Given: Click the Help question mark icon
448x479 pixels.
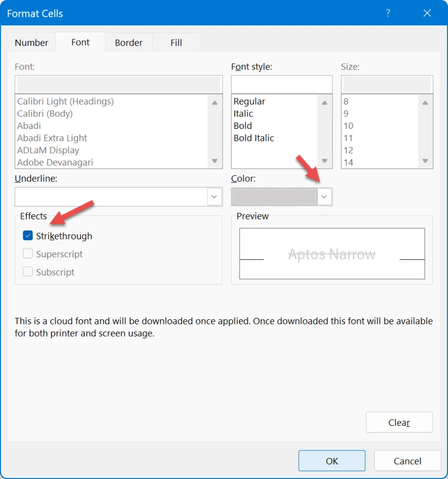Looking at the screenshot, I should click(x=388, y=13).
